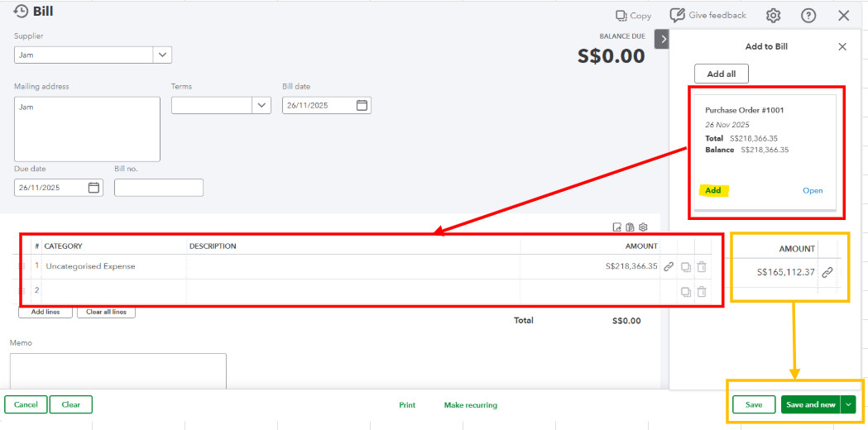
Task: Click the Clear all lines button
Action: coord(106,312)
